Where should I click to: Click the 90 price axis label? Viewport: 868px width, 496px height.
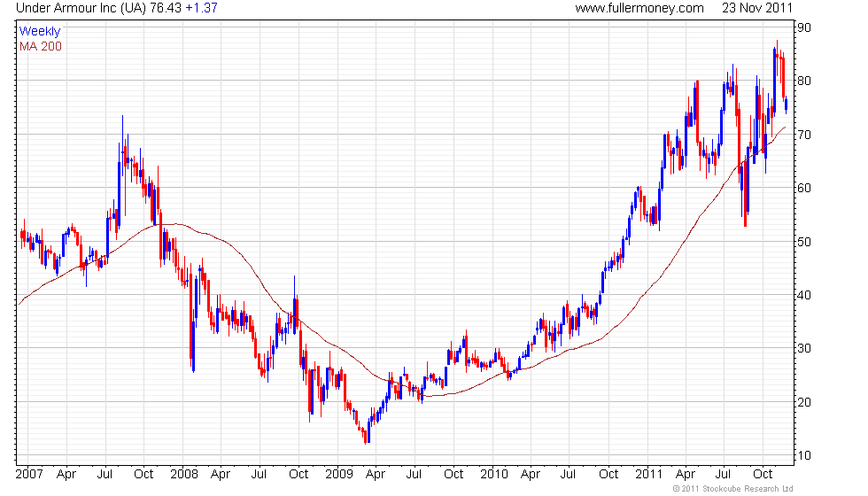point(804,27)
